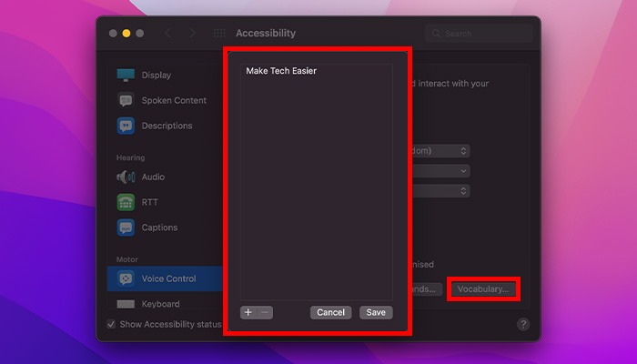Toggle the Show Accessibility status checkbox
Image resolution: width=637 pixels, height=364 pixels.
(111, 324)
